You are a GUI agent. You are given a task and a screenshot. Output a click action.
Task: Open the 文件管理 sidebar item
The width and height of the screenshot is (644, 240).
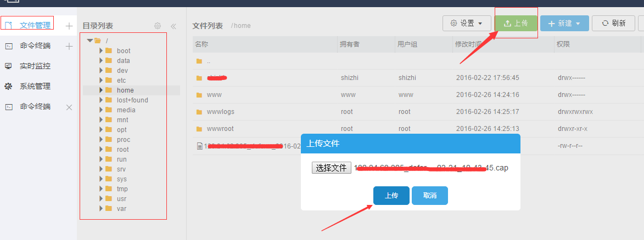pos(35,25)
